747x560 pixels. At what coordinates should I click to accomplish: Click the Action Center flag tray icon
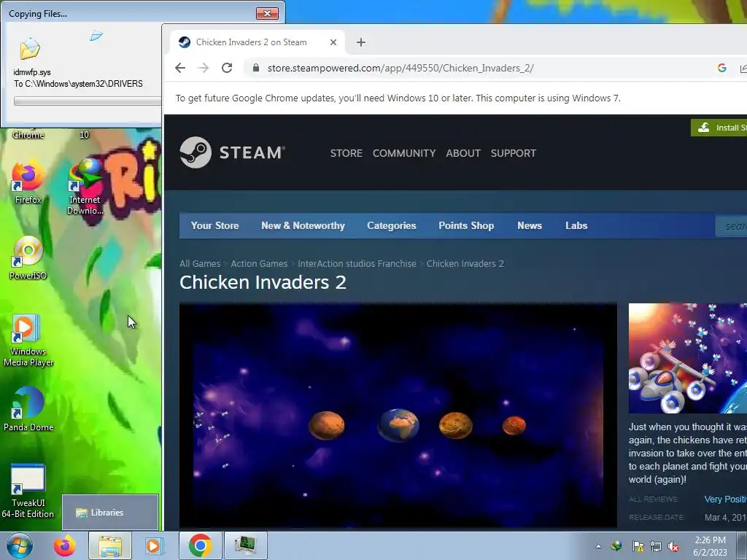[x=638, y=547]
